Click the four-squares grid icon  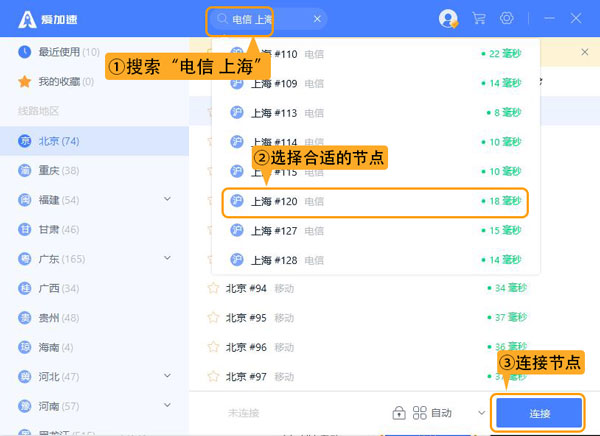tap(419, 413)
